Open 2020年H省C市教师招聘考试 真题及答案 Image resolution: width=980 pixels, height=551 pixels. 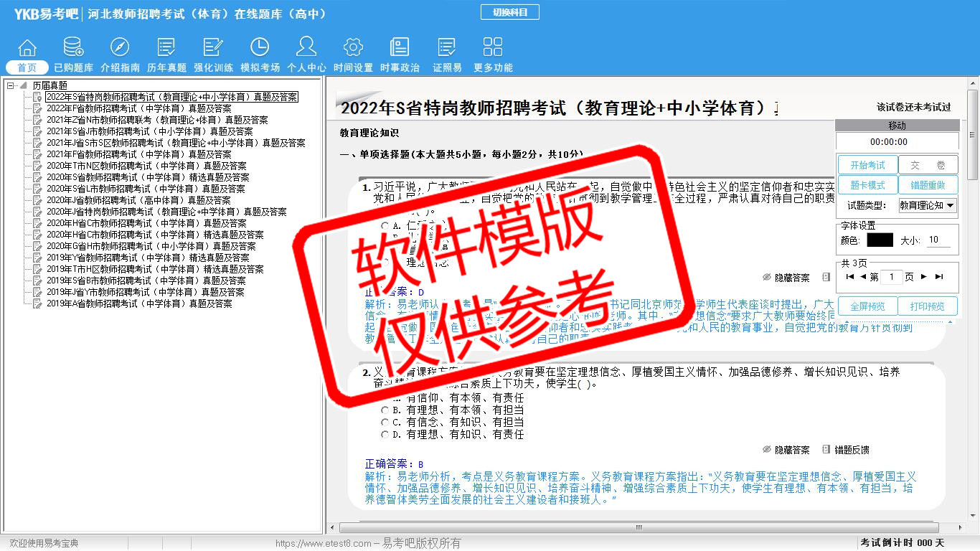146,223
